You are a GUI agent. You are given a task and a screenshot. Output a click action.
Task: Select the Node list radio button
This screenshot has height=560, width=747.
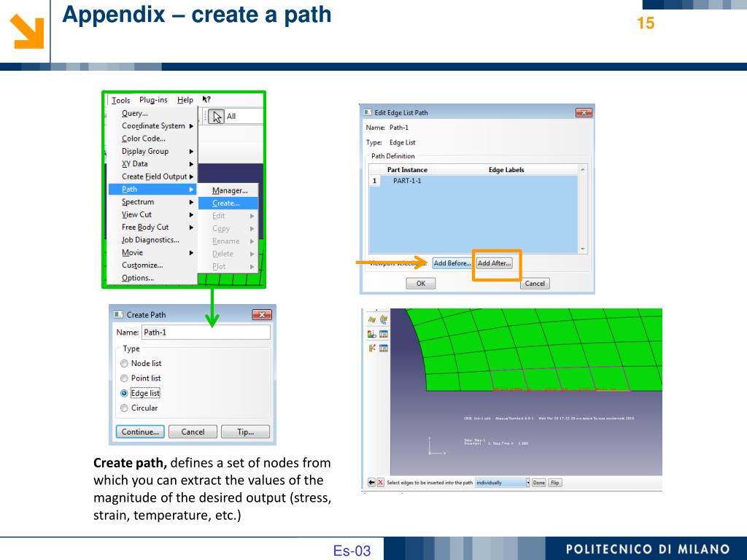(124, 363)
